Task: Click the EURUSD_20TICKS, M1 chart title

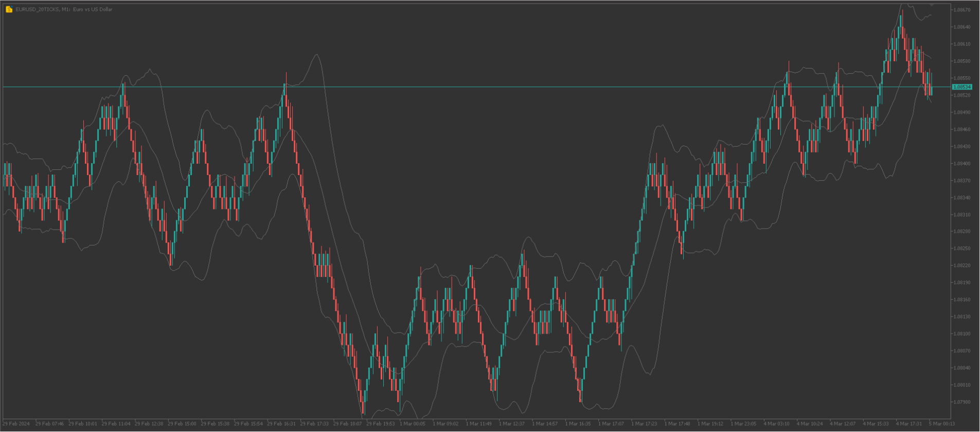Action: pyautogui.click(x=64, y=9)
